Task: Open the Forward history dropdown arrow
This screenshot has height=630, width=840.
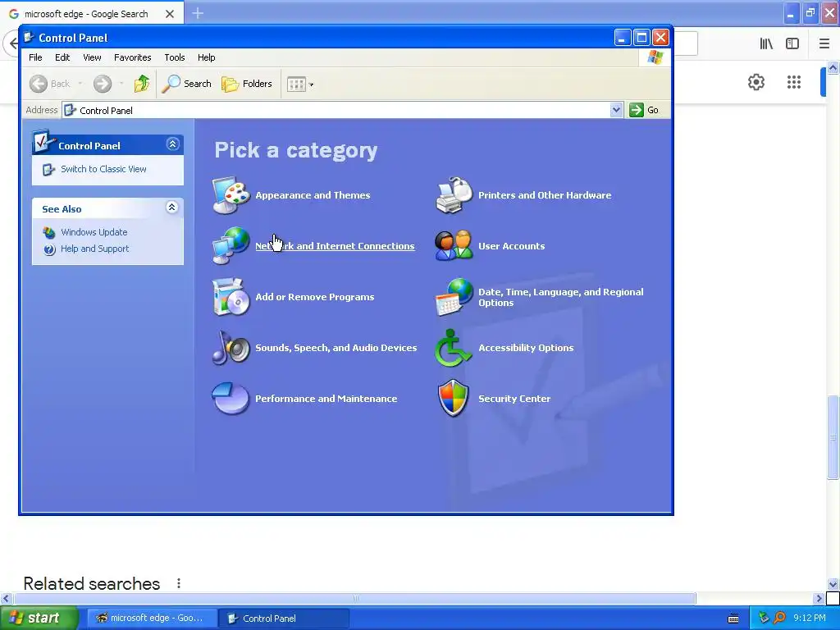Action: 121,84
